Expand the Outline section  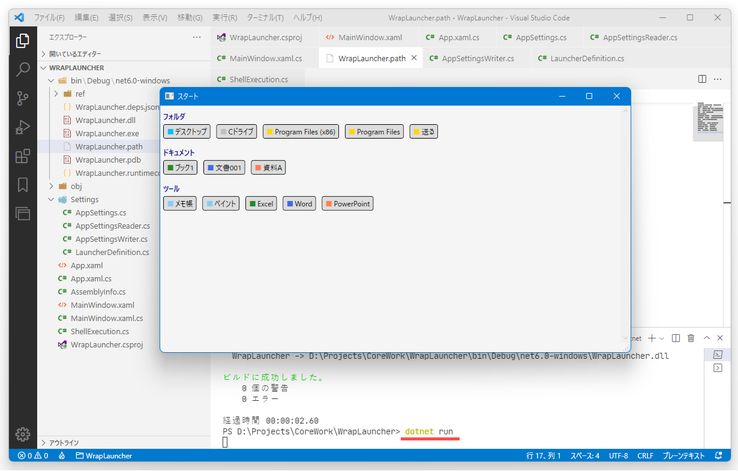(124, 443)
